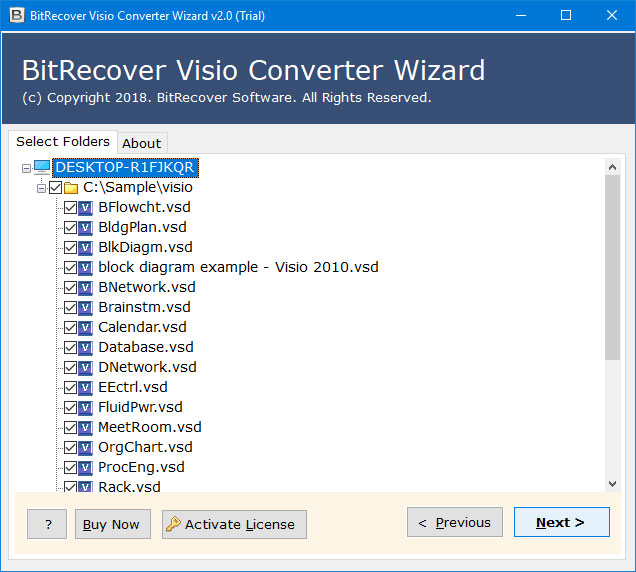Viewport: 636px width, 572px height.
Task: Go back with the Previous button
Action: pyautogui.click(x=455, y=522)
